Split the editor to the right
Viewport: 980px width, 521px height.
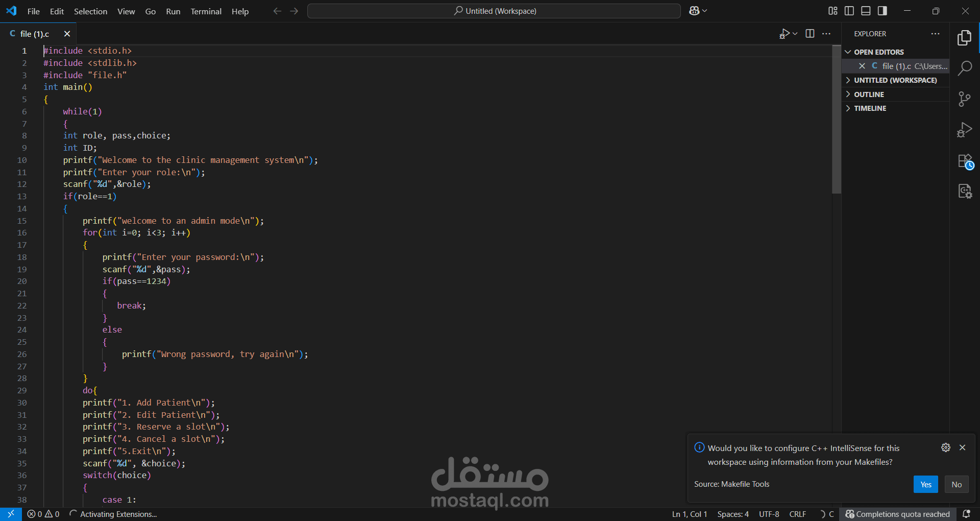810,34
